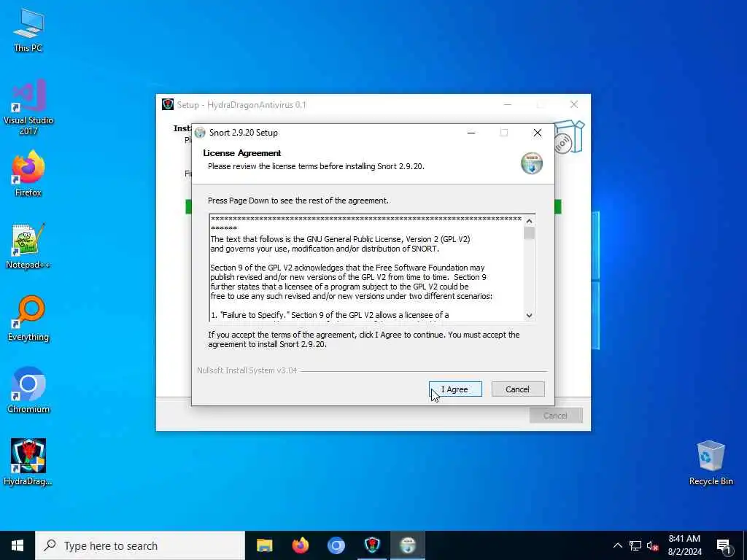Screen dimensions: 747x560
Task: Select the HydraDragon desktop shortcut
Action: coord(28,462)
